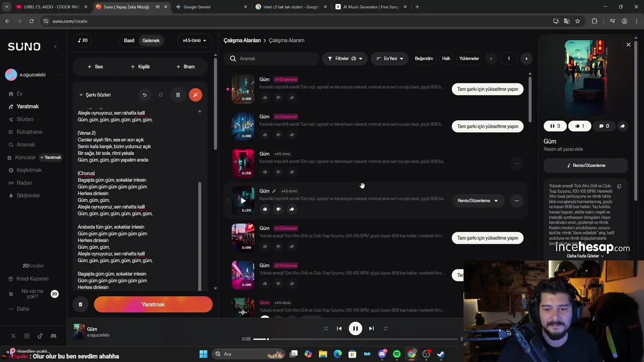Click trash icon beside Yaratmak button
The height and width of the screenshot is (362, 644).
[x=80, y=304]
